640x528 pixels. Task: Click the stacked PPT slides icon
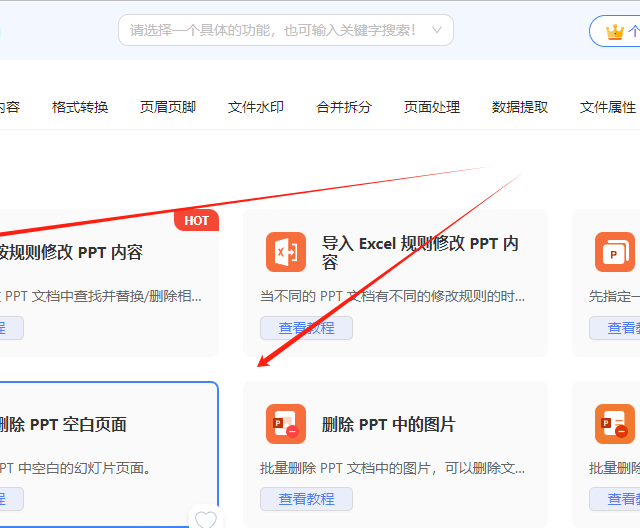[x=615, y=252]
